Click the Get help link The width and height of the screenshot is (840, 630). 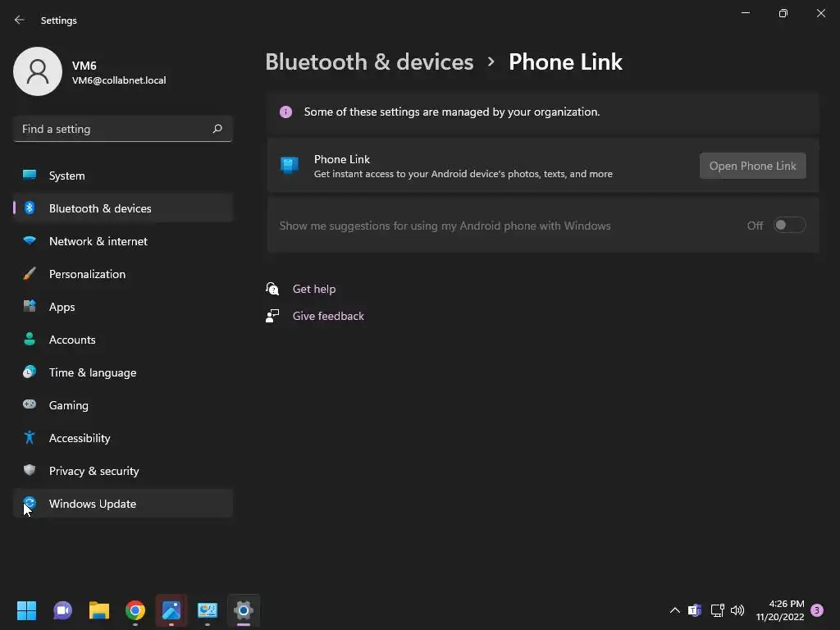(314, 289)
